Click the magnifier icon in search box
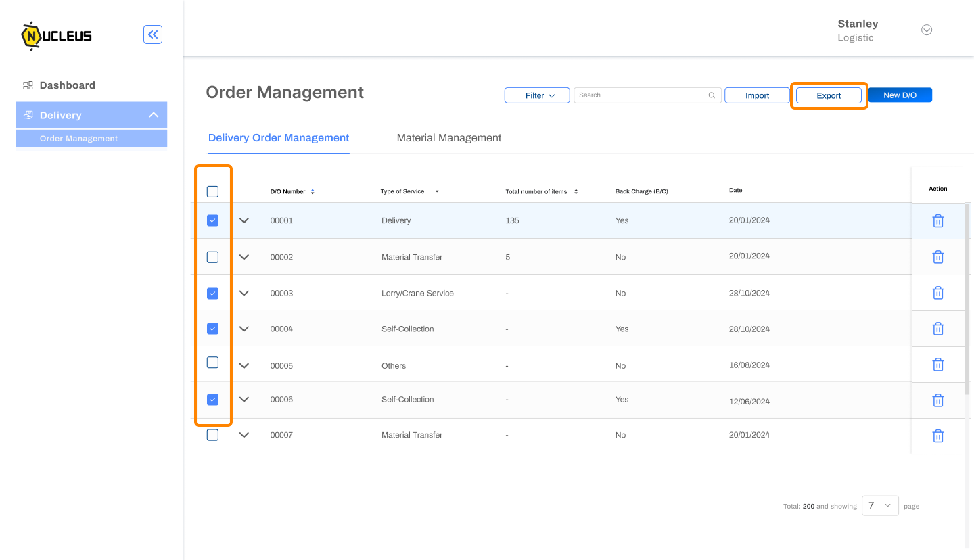Image resolution: width=974 pixels, height=560 pixels. click(712, 95)
